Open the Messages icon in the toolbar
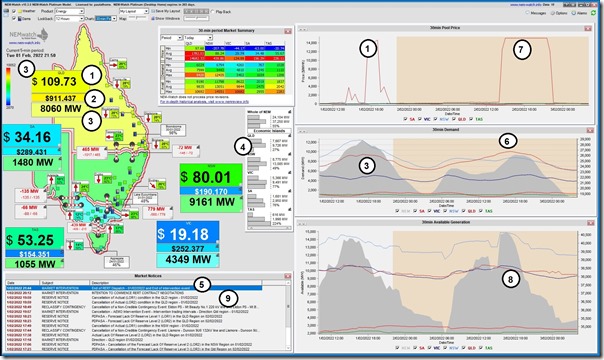This screenshot has height=360, width=604. point(528,13)
